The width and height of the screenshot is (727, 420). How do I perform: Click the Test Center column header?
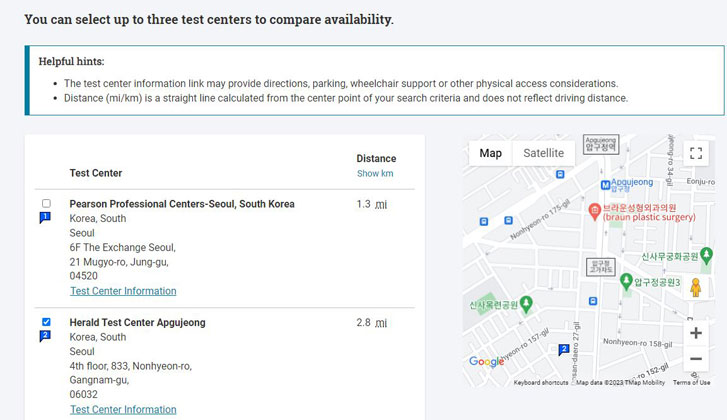coord(96,173)
